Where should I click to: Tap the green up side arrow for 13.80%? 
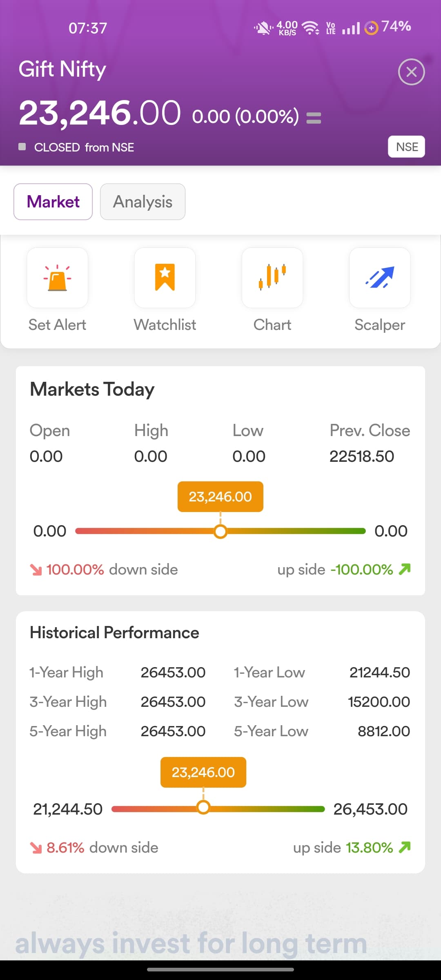[x=405, y=847]
